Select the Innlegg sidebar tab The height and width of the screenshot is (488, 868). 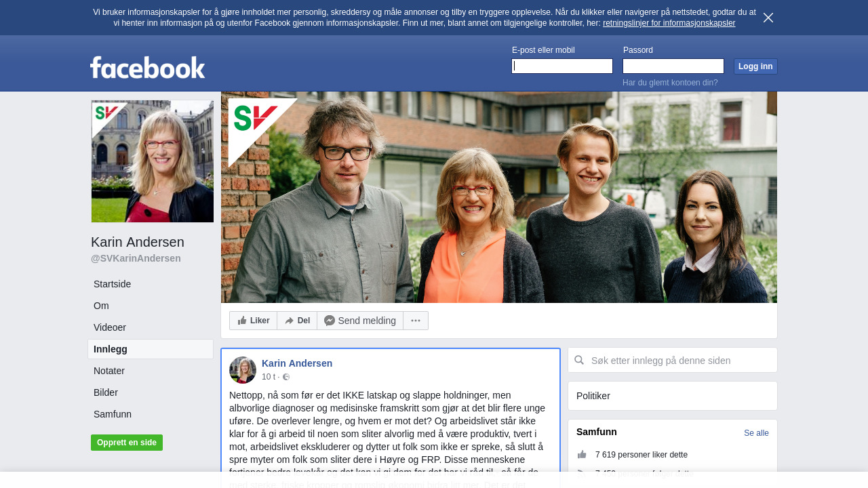pyautogui.click(x=151, y=349)
